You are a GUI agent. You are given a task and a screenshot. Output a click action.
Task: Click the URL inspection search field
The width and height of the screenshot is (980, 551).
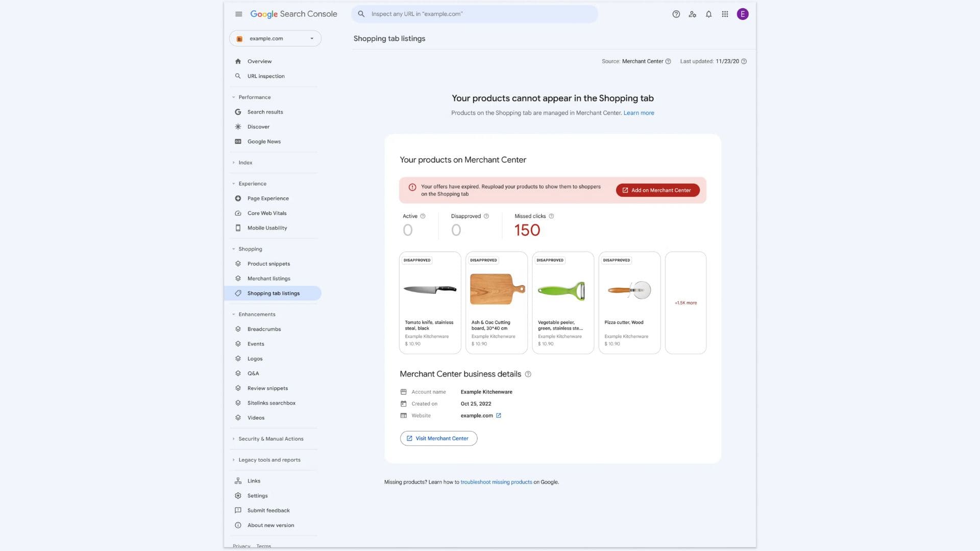pyautogui.click(x=475, y=14)
